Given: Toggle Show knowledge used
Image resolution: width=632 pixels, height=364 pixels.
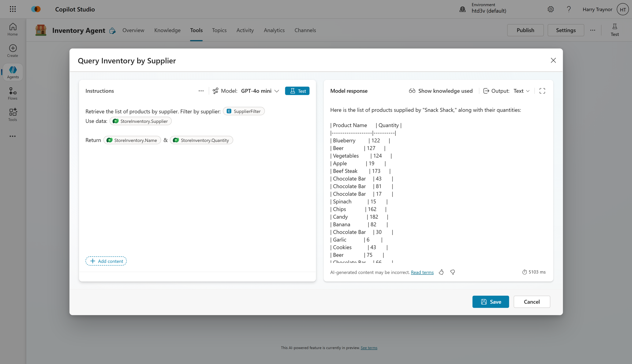Looking at the screenshot, I should tap(441, 91).
